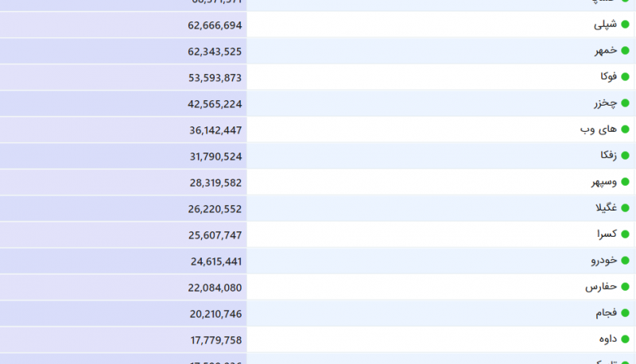
Task: Click the value 25,607,747
Action: point(215,235)
